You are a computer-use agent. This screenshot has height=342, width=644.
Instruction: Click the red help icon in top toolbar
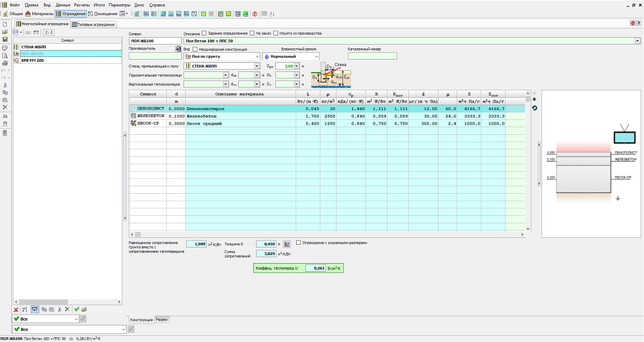tap(255, 13)
